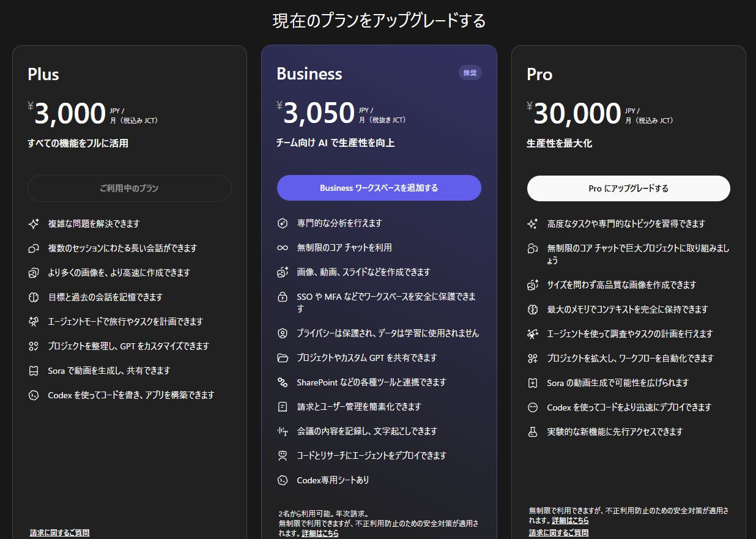Click the ご利用中のプラン button in Plus
Screen dimensions: 756x539
pos(129,188)
